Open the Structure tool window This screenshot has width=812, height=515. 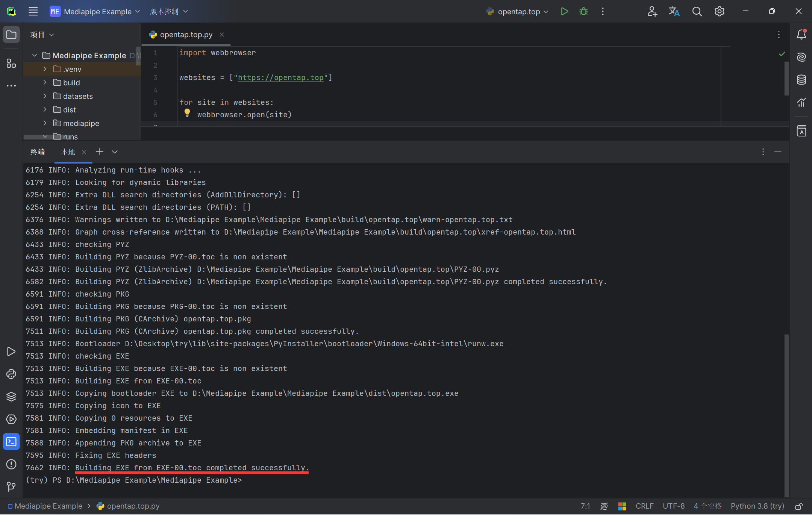(11, 63)
